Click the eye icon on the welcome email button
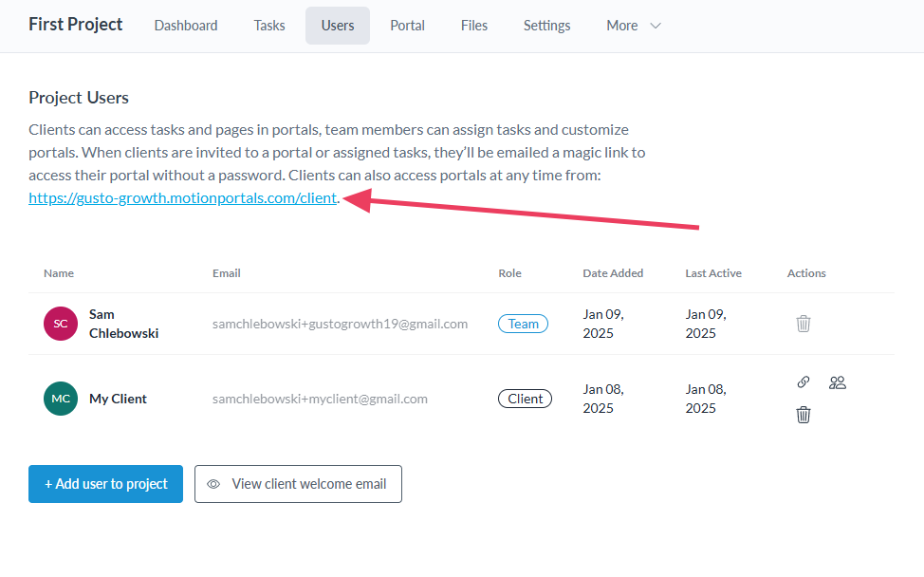Image resolution: width=924 pixels, height=577 pixels. click(213, 484)
